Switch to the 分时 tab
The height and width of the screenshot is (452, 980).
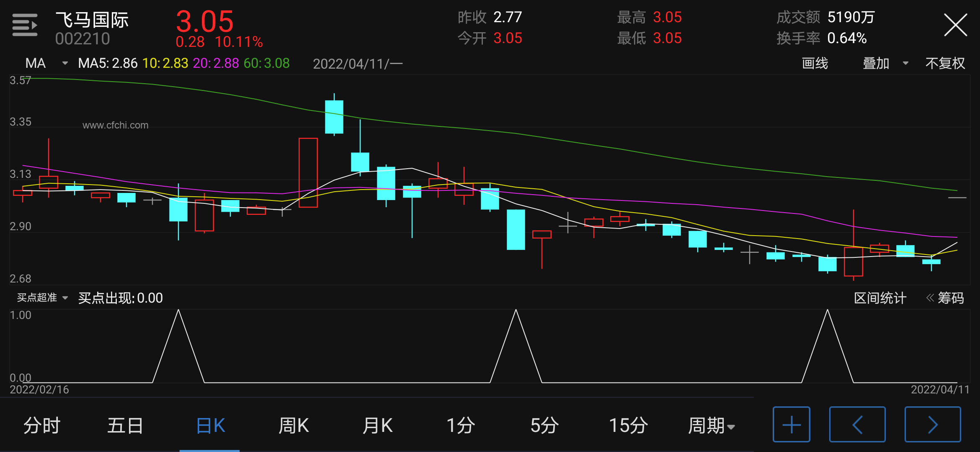[x=42, y=426]
